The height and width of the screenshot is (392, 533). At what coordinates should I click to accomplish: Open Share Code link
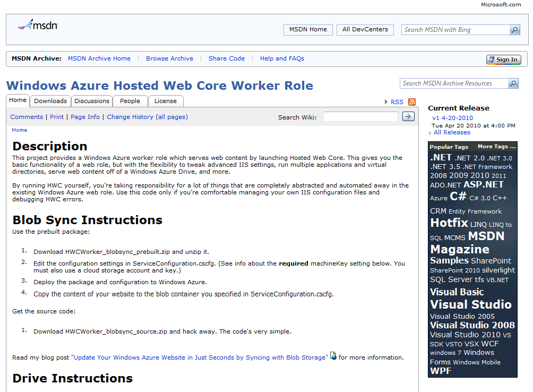[227, 58]
